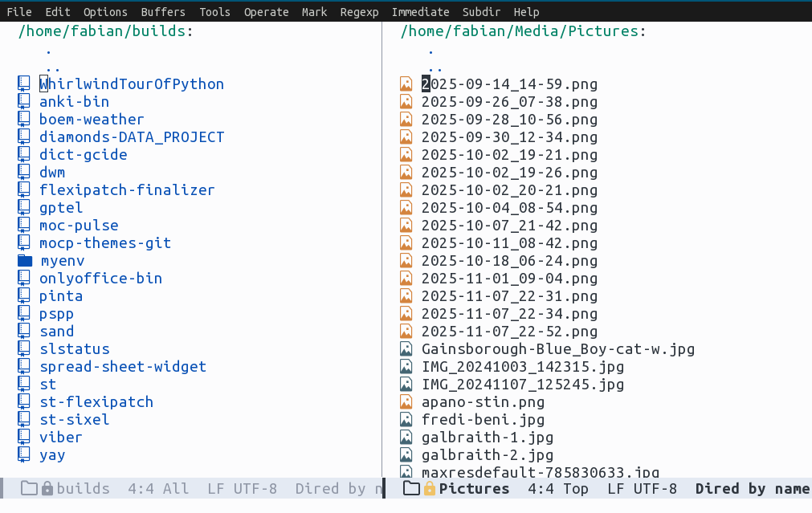812x513 pixels.
Task: Open the Operate menu
Action: [266, 12]
